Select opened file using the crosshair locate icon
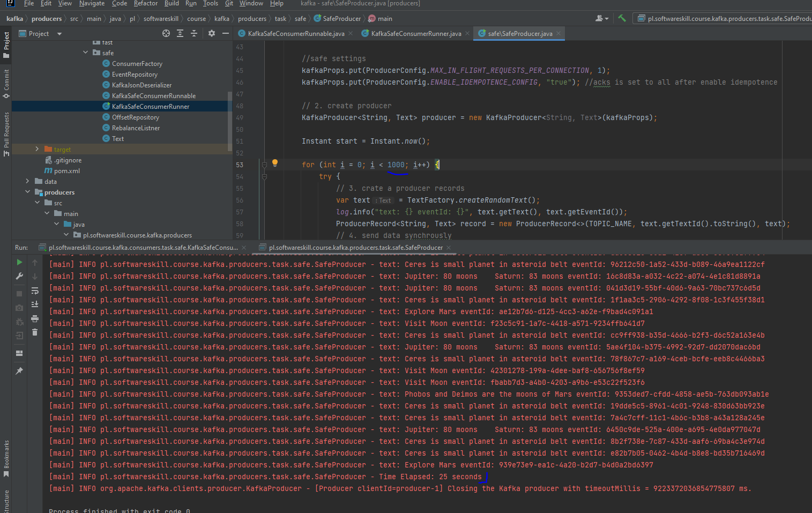The width and height of the screenshot is (812, 513). coord(166,33)
